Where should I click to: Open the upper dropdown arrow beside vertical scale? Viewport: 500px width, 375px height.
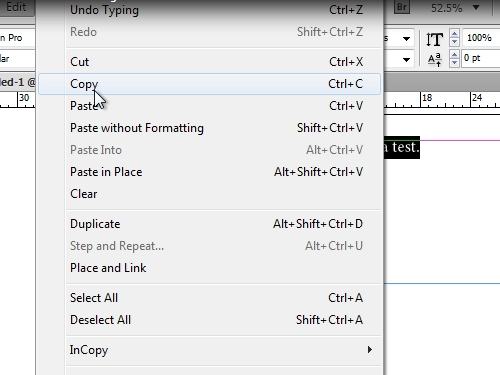[406, 39]
